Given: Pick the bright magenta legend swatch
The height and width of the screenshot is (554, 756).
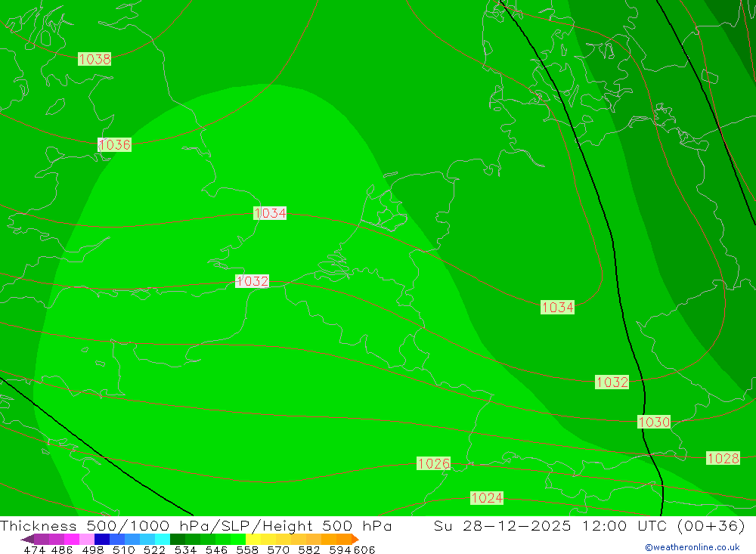Looking at the screenshot, I should [x=71, y=539].
